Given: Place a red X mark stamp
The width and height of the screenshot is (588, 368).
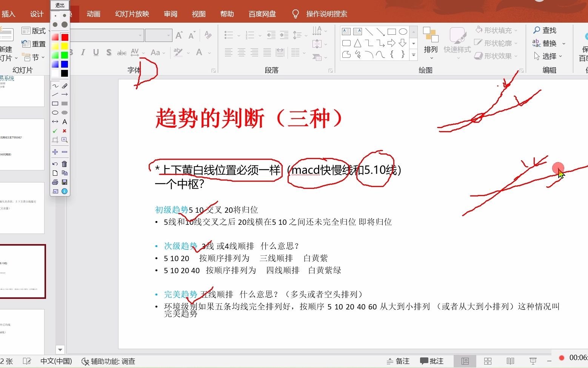Looking at the screenshot, I should tap(65, 131).
